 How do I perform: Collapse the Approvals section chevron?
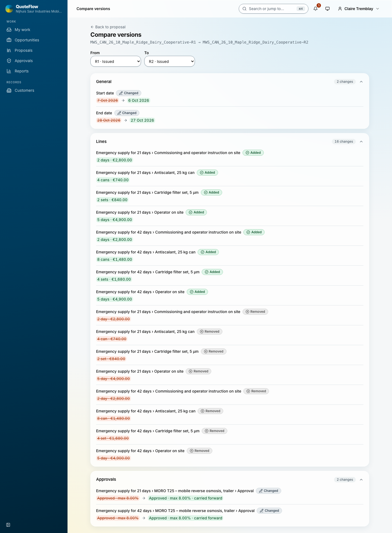361,480
